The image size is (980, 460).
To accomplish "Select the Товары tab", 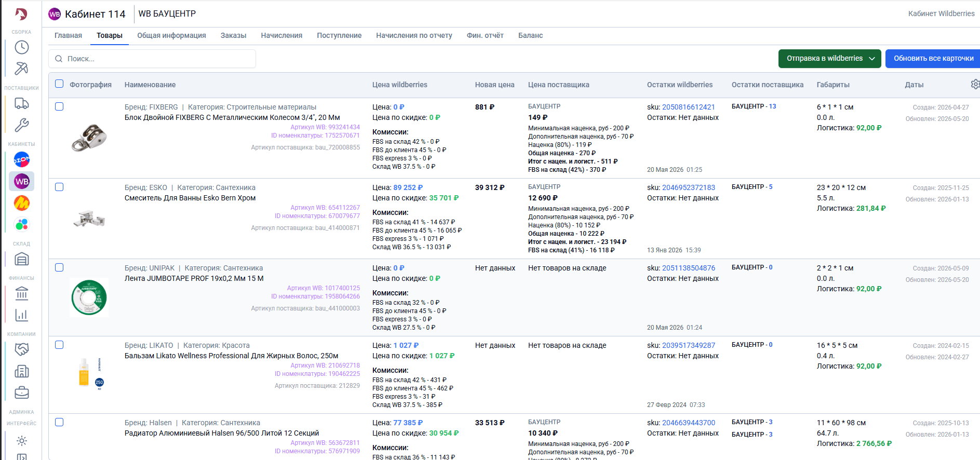I will 110,35.
